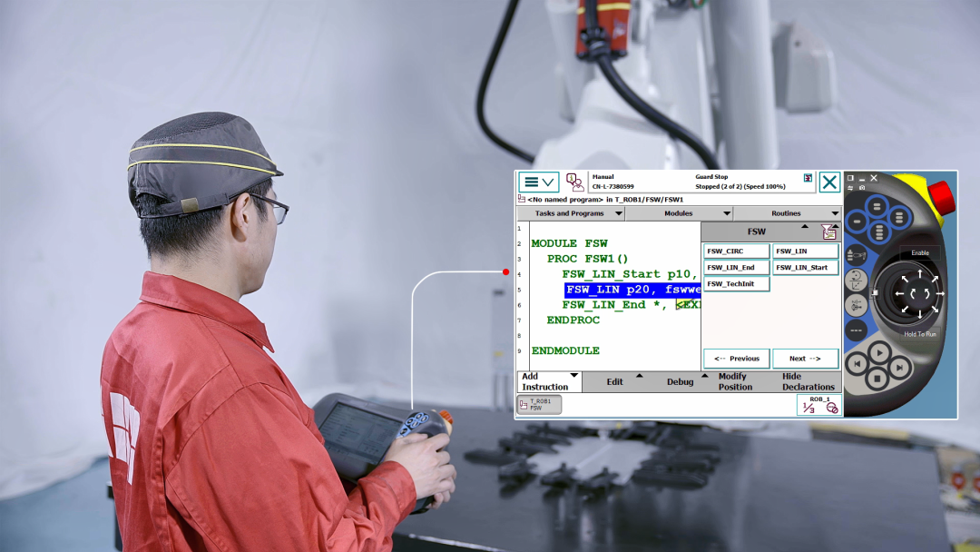This screenshot has width=980, height=552.
Task: Toggle the Enable device button
Action: tap(920, 252)
